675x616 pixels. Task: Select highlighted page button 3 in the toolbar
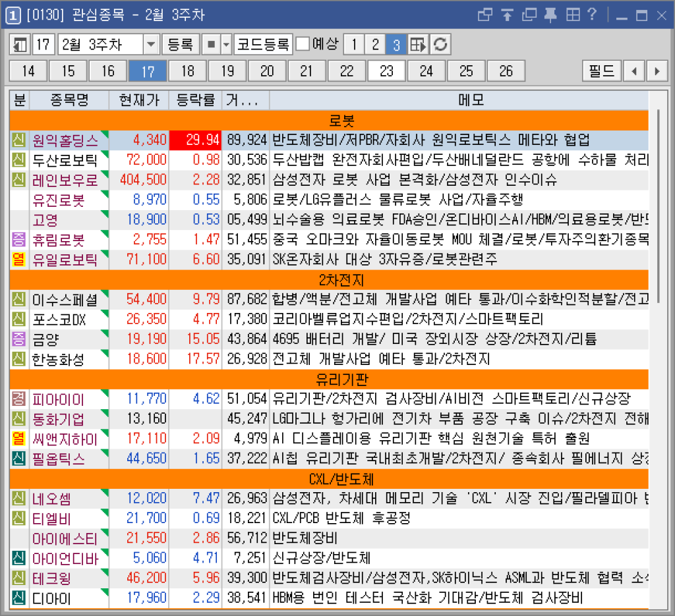pos(396,45)
